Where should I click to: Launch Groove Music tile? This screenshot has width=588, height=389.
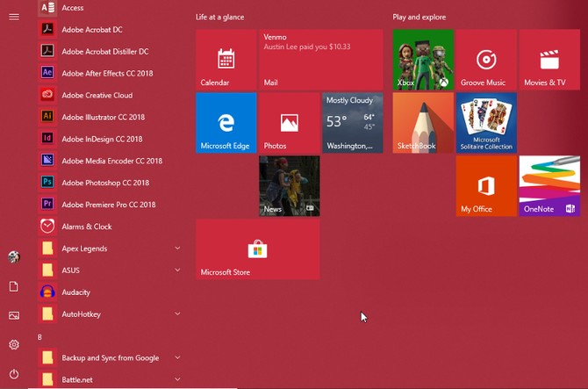tap(485, 60)
